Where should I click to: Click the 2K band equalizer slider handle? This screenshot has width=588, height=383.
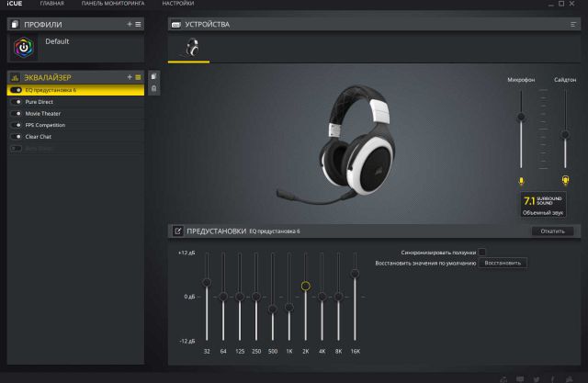point(305,286)
